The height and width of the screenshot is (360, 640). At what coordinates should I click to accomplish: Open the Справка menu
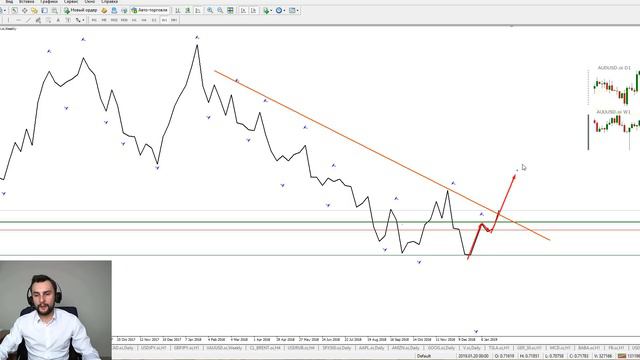point(109,2)
